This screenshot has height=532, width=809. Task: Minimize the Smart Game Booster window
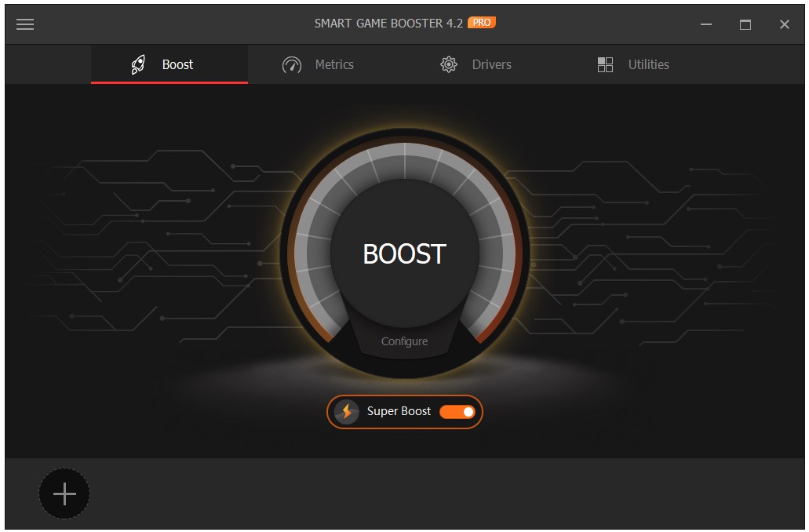click(x=706, y=24)
